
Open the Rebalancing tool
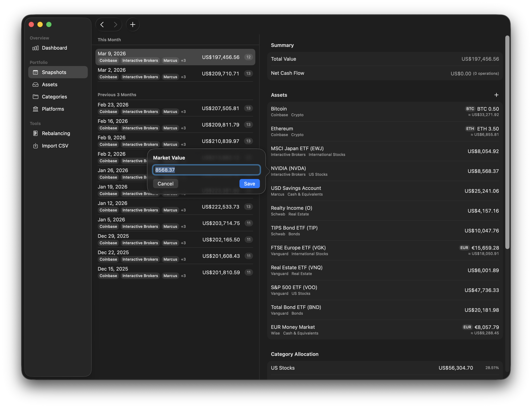[x=56, y=133]
